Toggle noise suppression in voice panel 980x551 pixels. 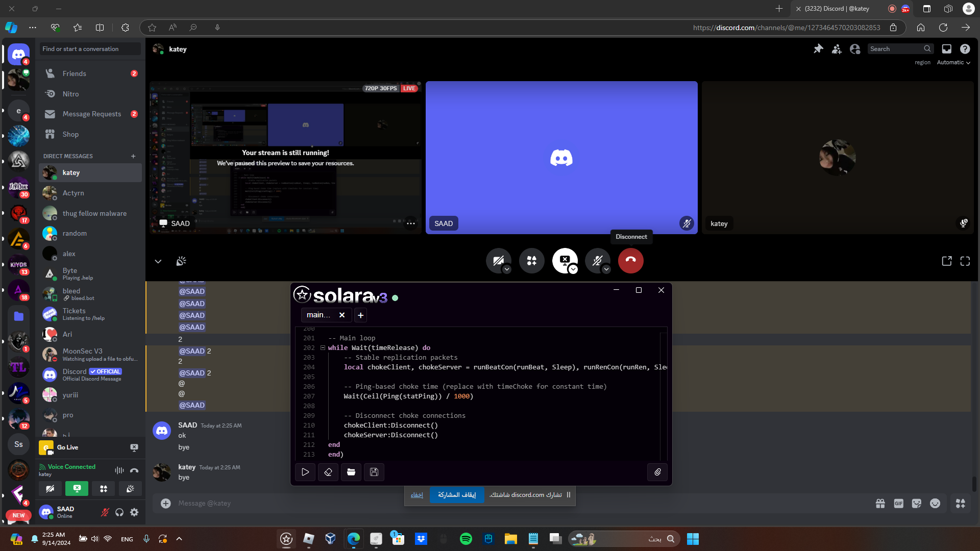119,470
